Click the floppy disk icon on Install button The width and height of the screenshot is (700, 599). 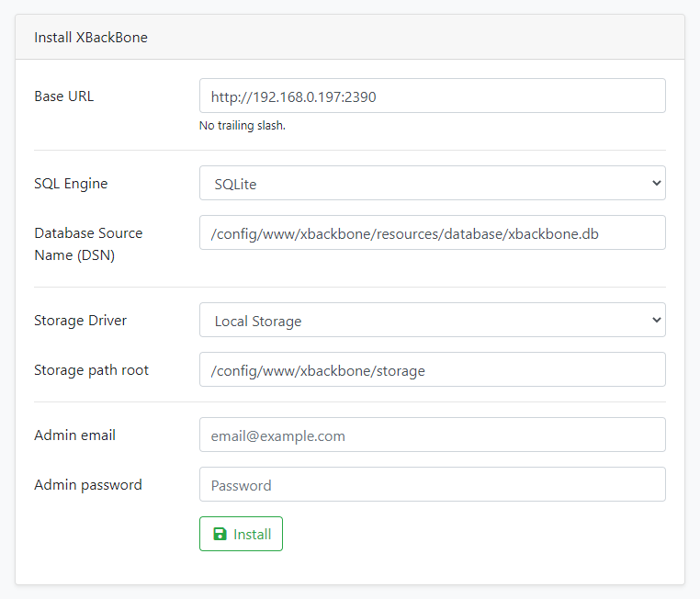point(220,534)
